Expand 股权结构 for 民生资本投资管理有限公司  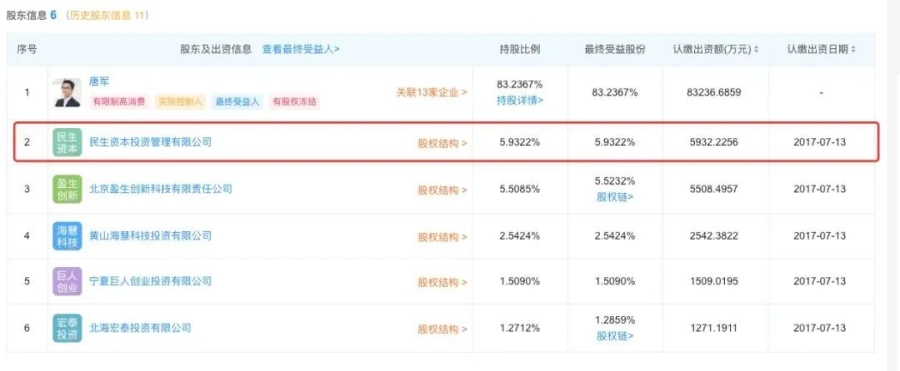[442, 143]
